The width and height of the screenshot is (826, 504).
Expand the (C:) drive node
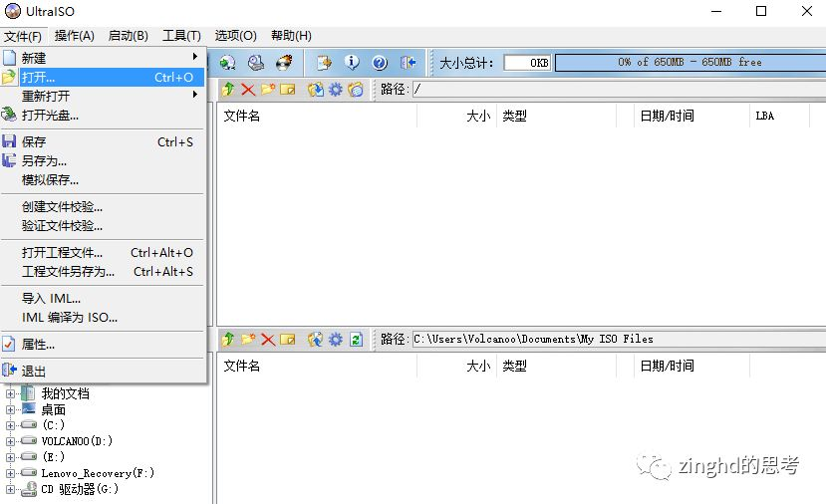click(x=10, y=425)
